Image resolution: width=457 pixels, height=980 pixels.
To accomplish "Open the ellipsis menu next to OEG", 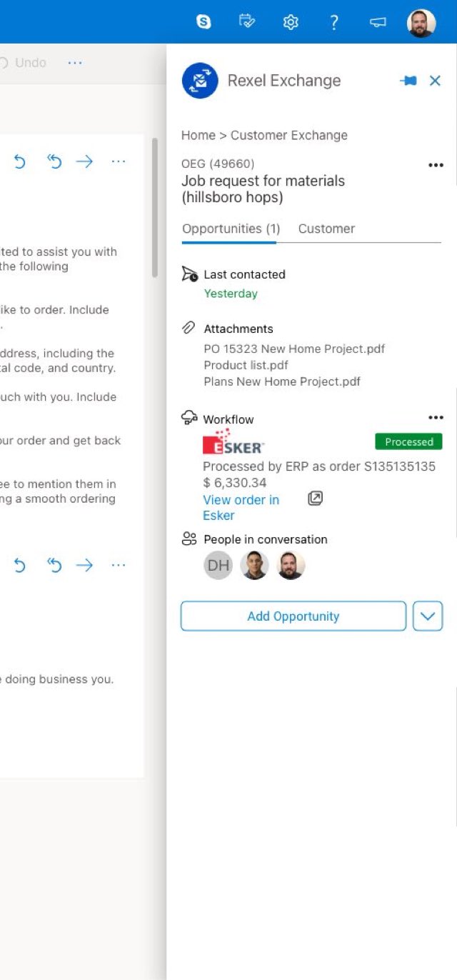I will click(x=436, y=164).
